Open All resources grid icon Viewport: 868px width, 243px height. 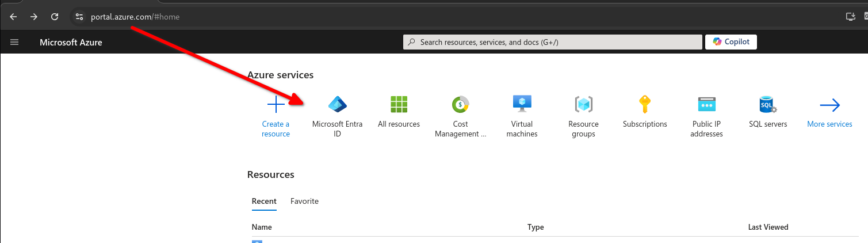click(x=399, y=104)
